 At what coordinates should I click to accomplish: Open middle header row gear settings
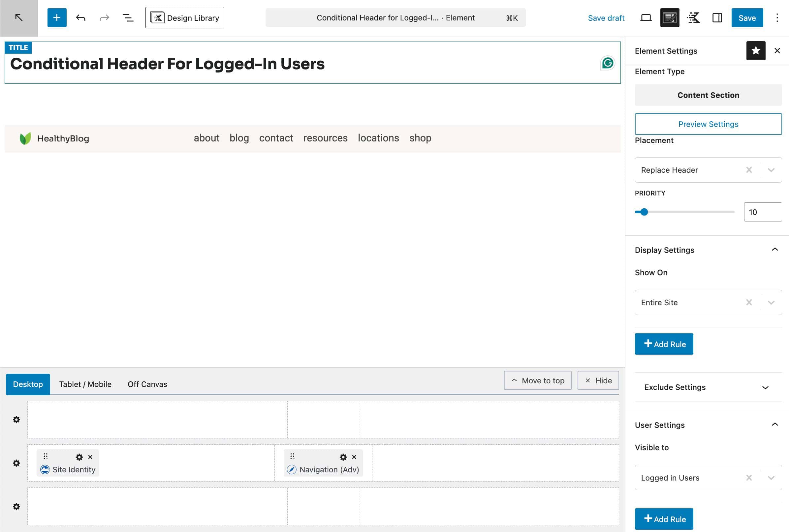[16, 463]
